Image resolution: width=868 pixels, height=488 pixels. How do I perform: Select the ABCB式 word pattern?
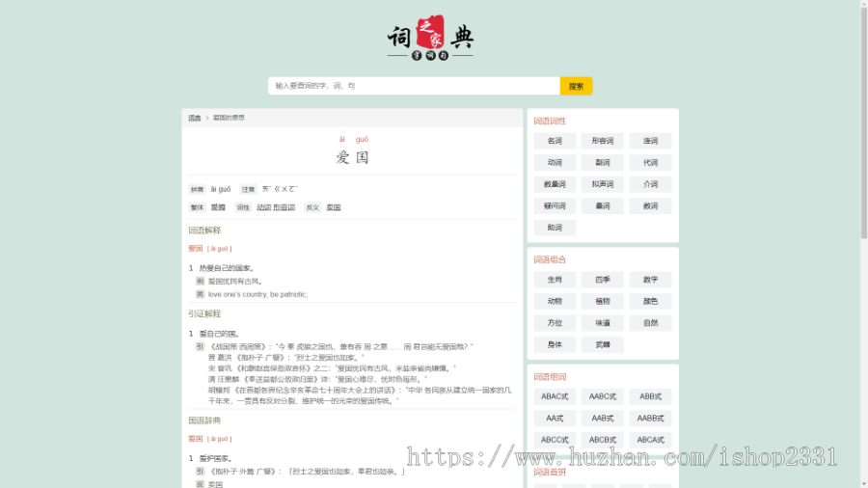coord(602,440)
